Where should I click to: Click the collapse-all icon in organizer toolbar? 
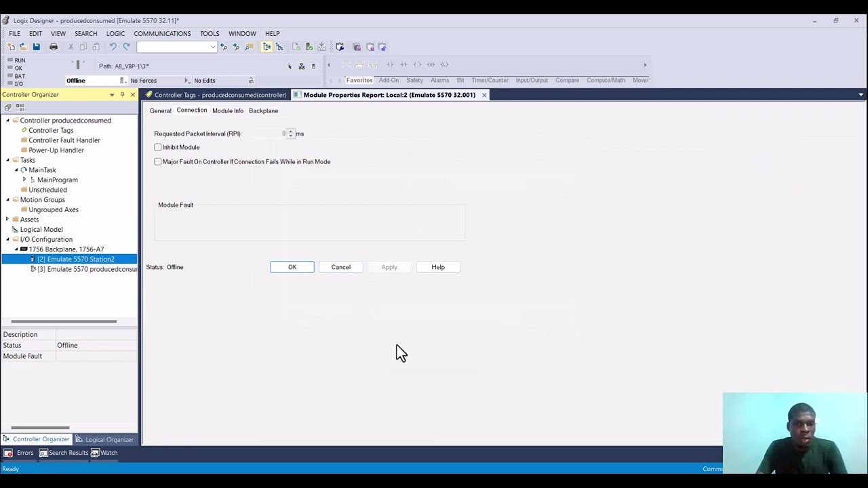(x=8, y=107)
